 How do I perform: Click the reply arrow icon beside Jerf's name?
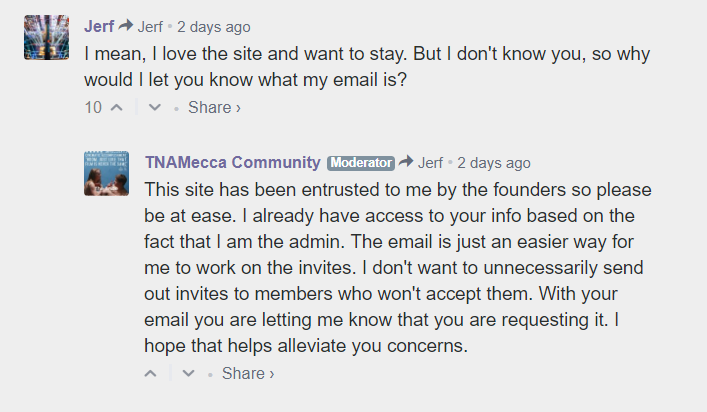click(x=126, y=25)
